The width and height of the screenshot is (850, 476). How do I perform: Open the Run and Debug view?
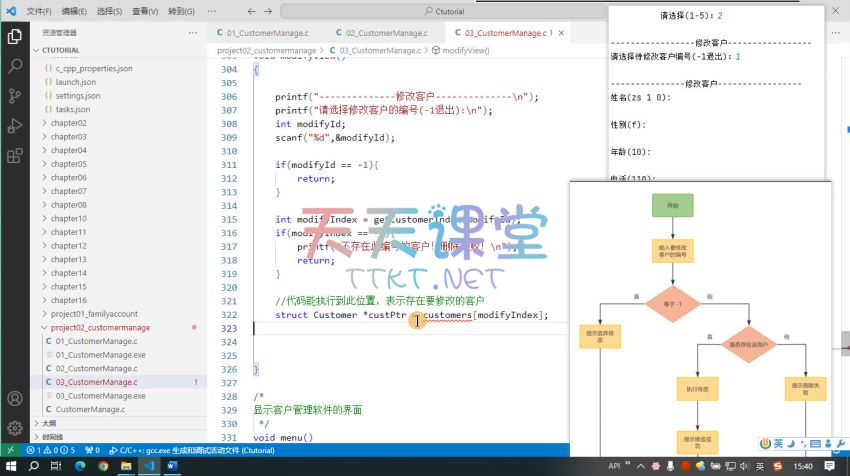pos(15,126)
